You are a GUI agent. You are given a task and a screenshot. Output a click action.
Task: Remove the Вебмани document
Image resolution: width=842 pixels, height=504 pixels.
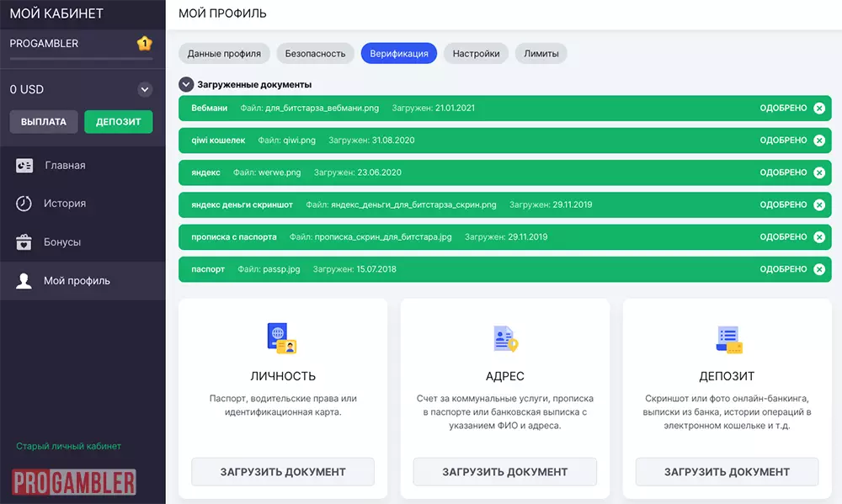click(x=818, y=108)
